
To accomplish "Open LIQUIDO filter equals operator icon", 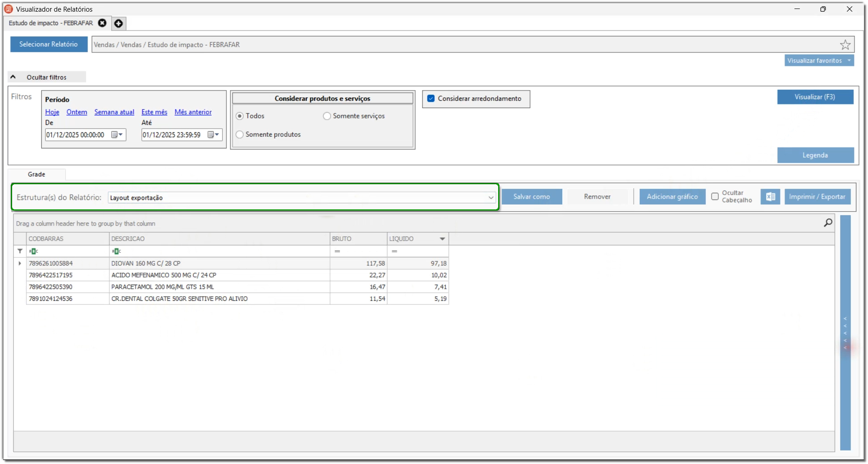I will (x=395, y=251).
